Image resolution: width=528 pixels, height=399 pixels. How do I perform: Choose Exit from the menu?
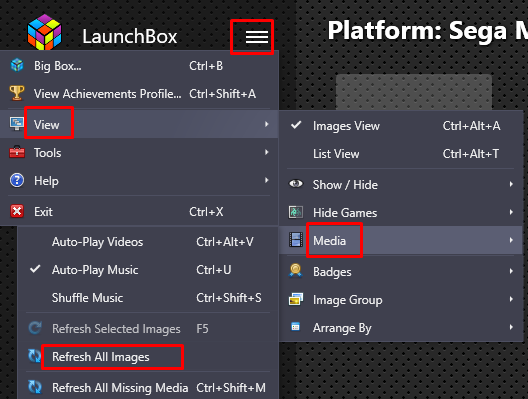click(x=139, y=211)
